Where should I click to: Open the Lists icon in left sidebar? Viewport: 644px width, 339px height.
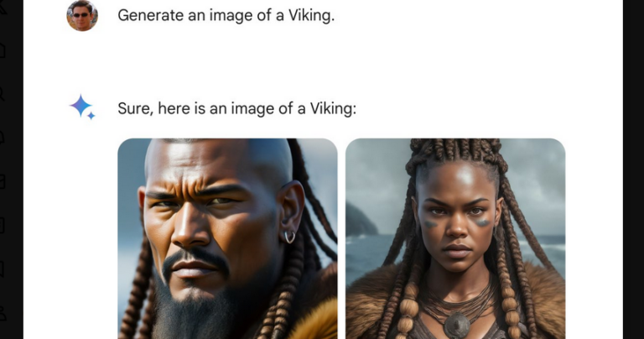(x=2, y=225)
